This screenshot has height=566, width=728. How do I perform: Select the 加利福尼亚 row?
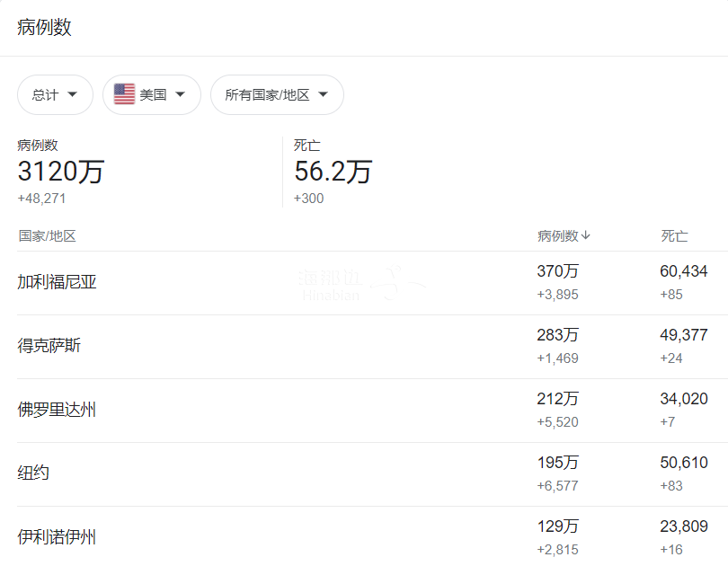[57, 282]
